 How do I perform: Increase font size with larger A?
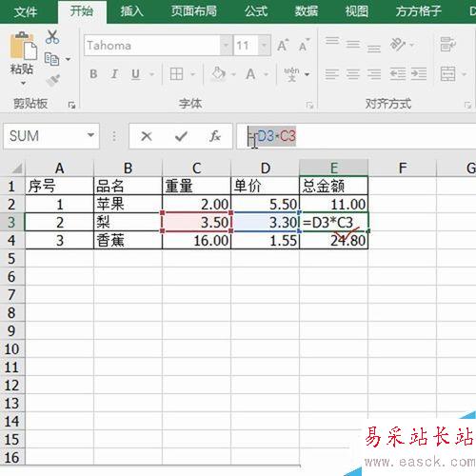[283, 46]
